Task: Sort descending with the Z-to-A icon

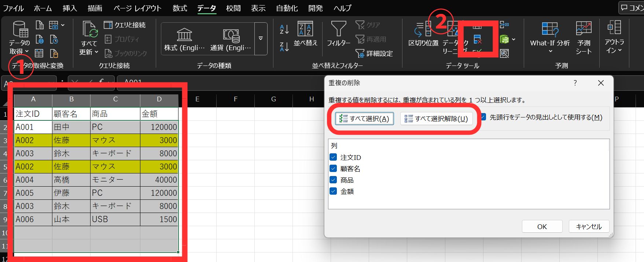Action: pos(284,47)
